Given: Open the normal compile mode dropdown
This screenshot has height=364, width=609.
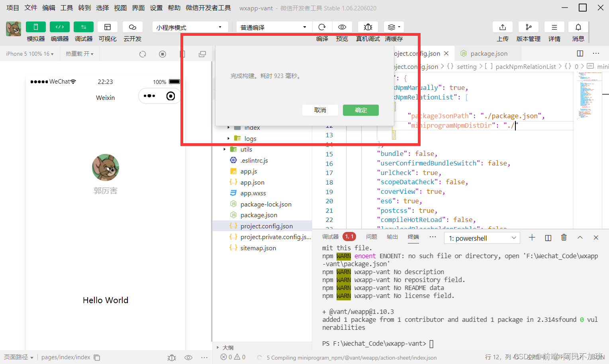Looking at the screenshot, I should tap(274, 27).
